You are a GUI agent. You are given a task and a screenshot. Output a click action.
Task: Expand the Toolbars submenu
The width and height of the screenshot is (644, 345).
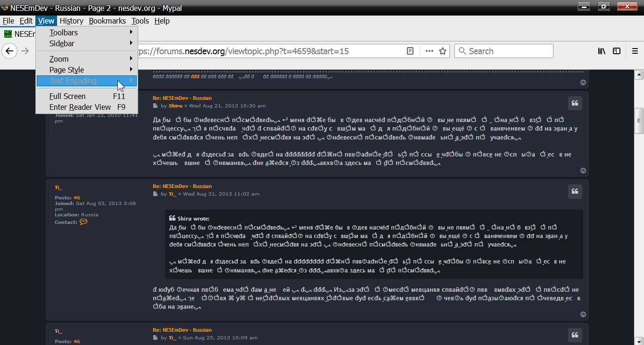point(87,33)
